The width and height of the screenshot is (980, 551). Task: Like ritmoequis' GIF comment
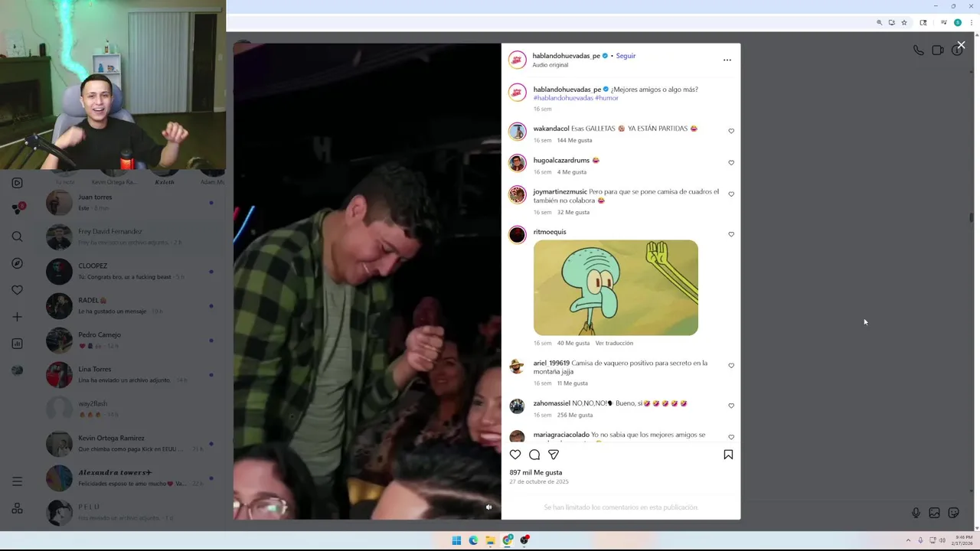(731, 234)
